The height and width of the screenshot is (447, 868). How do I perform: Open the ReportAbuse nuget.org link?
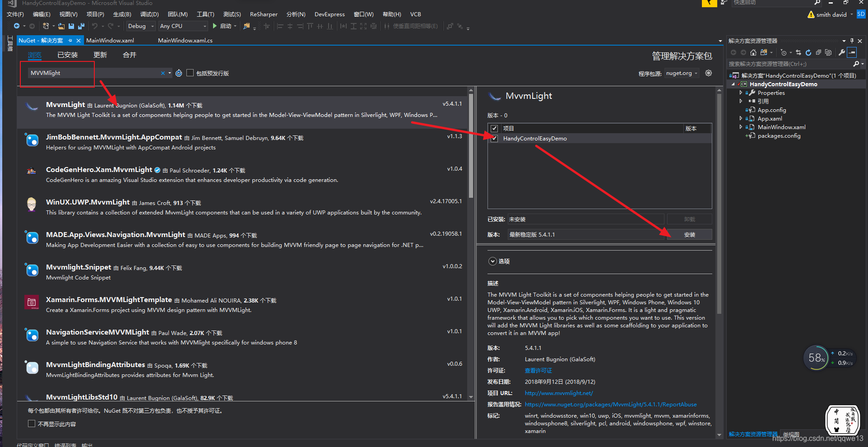click(x=610, y=404)
